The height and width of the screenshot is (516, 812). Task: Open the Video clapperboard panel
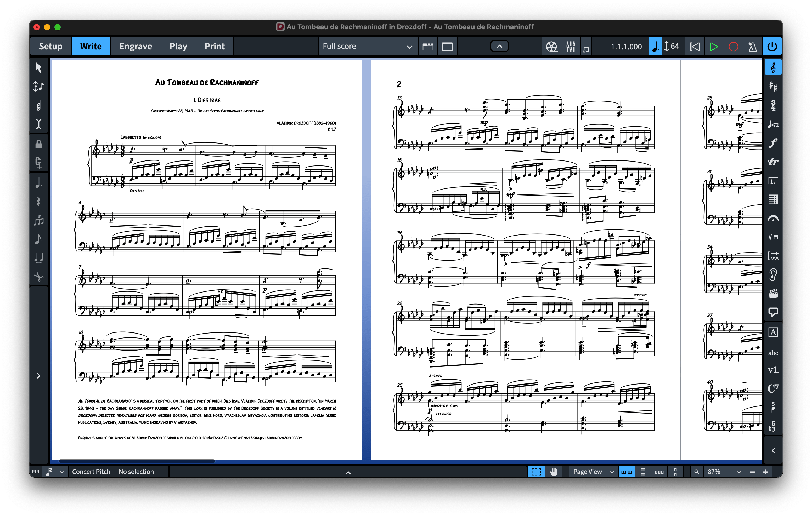[773, 294]
